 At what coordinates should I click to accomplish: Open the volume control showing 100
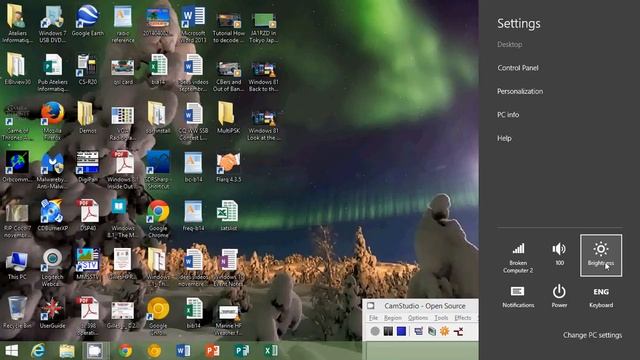(x=559, y=254)
